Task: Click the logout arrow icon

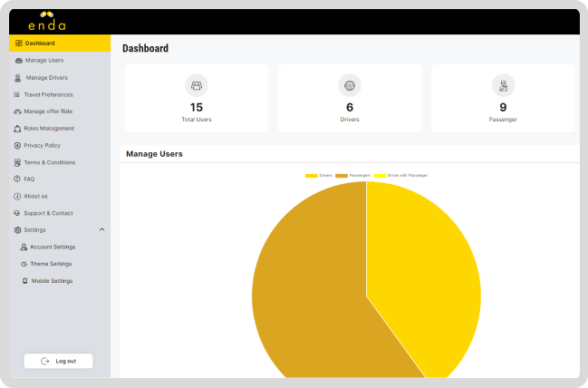Action: 45,361
